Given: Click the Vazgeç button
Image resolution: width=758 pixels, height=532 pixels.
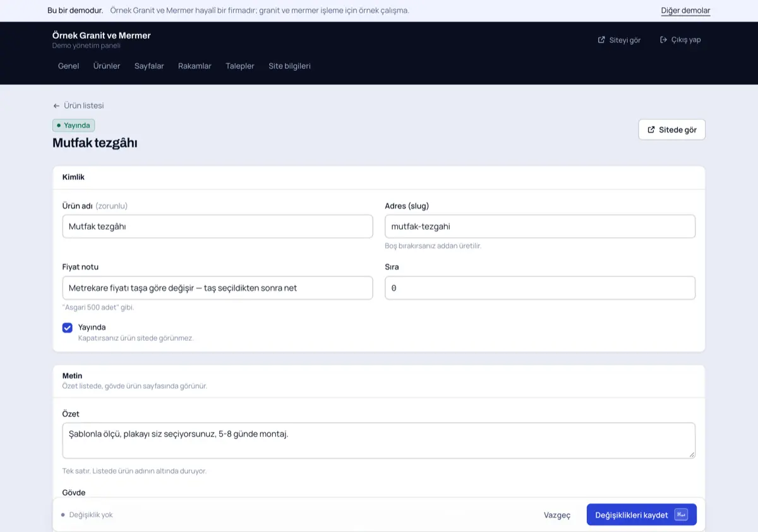Looking at the screenshot, I should (557, 515).
